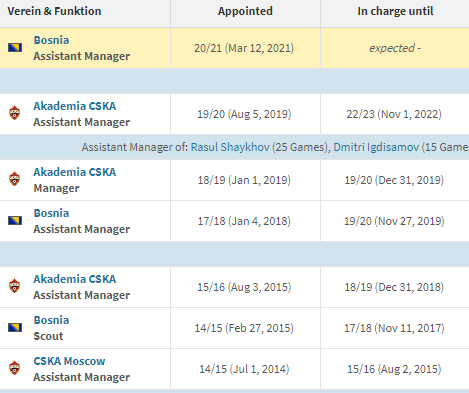The height and width of the screenshot is (393, 469).
Task: Select appointed date 15/16 (Aug 3, 2015)
Action: click(244, 287)
